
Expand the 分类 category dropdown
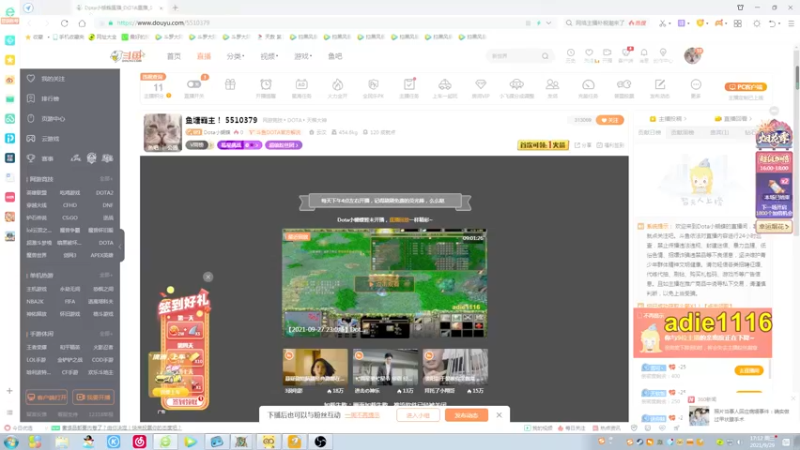pyautogui.click(x=235, y=56)
